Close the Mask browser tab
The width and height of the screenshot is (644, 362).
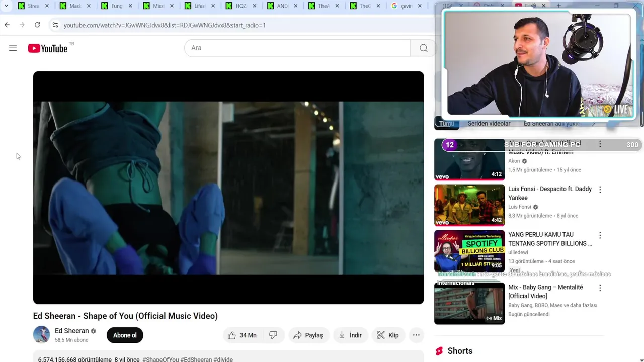point(89,6)
